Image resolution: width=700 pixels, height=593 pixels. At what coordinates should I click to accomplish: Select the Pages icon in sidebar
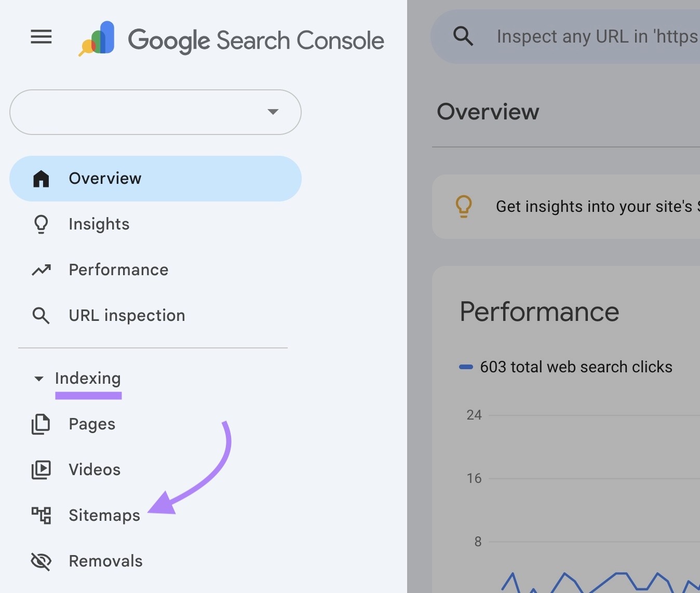(x=41, y=424)
